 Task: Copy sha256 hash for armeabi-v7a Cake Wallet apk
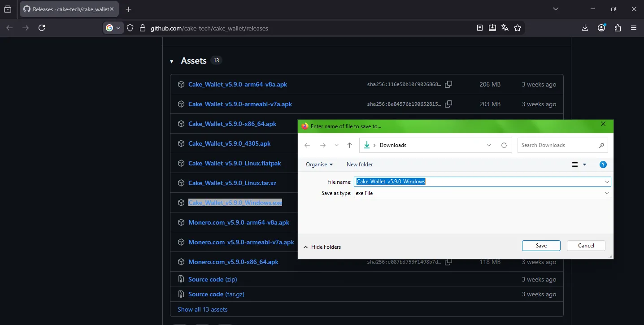[x=448, y=104]
